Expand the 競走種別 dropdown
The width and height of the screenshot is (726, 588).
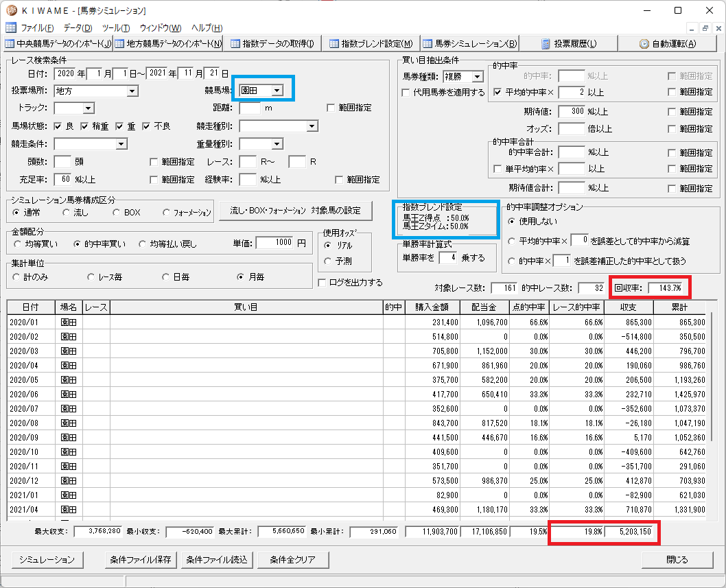click(312, 126)
